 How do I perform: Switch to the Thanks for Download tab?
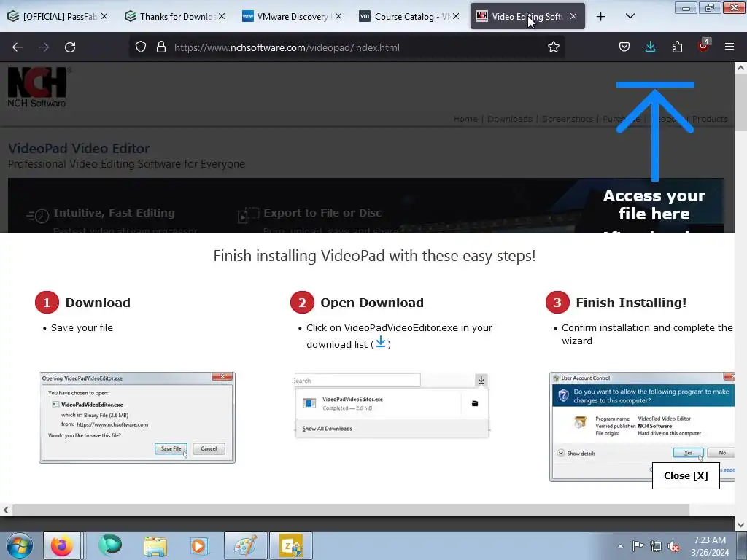point(175,16)
